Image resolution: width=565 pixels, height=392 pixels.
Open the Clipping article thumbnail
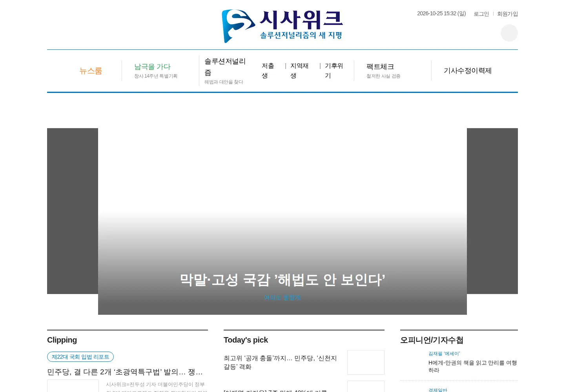(73, 386)
